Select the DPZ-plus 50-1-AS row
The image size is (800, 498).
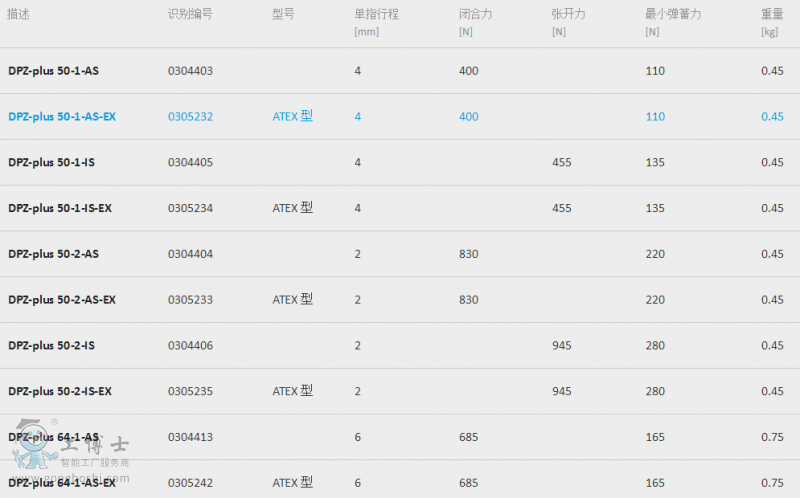400,71
